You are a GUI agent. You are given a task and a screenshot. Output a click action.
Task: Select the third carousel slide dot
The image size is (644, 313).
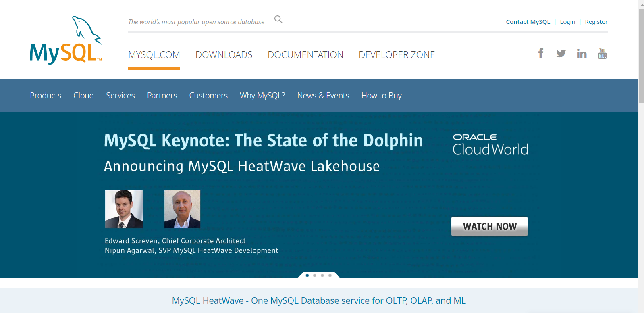322,275
